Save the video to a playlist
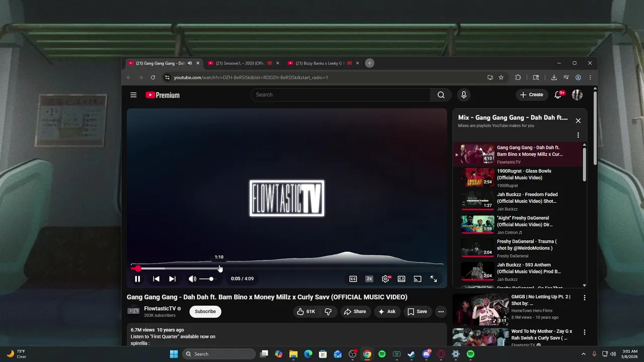The width and height of the screenshot is (644, 362). click(x=417, y=312)
